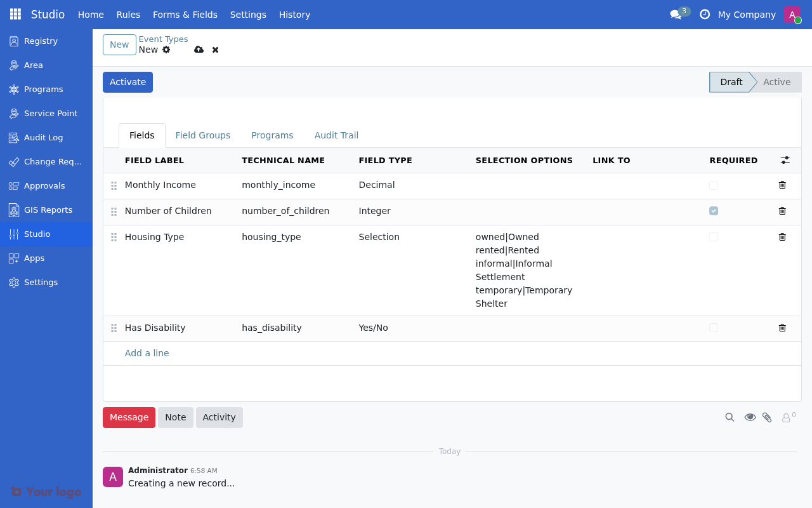This screenshot has height=508, width=812.
Task: Set the stage to Active in the status bar
Action: (776, 82)
